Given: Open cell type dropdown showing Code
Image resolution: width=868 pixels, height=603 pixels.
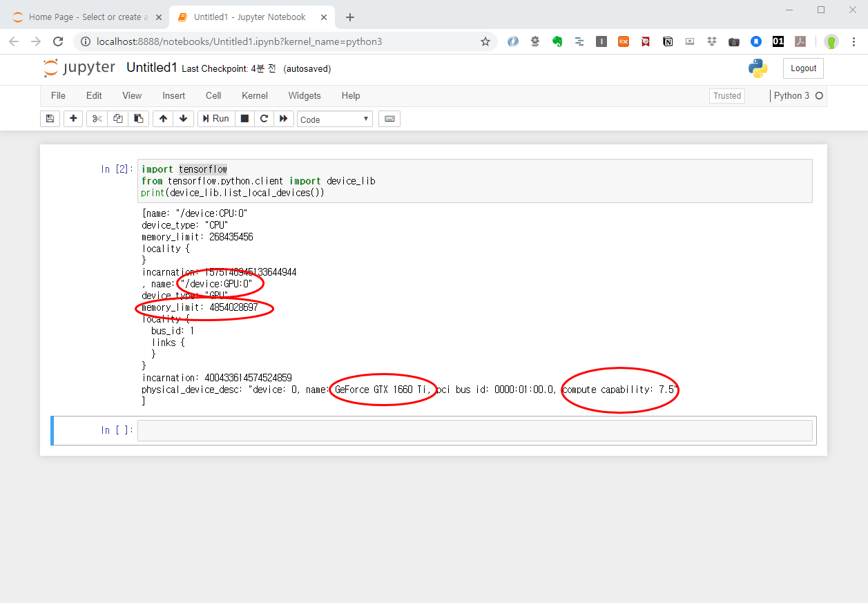Looking at the screenshot, I should pyautogui.click(x=335, y=119).
